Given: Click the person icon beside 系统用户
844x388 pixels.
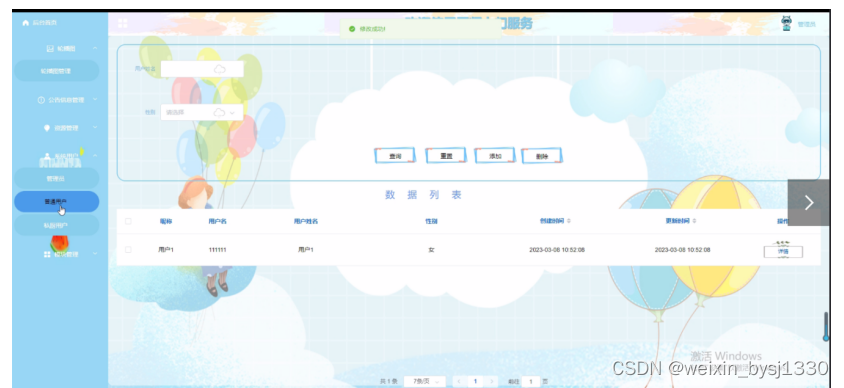Looking at the screenshot, I should tap(47, 156).
